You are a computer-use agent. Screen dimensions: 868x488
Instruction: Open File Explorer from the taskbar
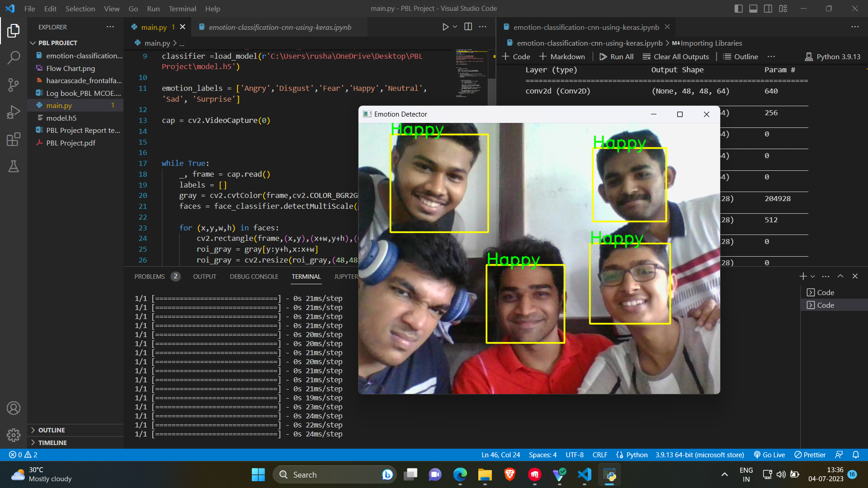pyautogui.click(x=485, y=474)
